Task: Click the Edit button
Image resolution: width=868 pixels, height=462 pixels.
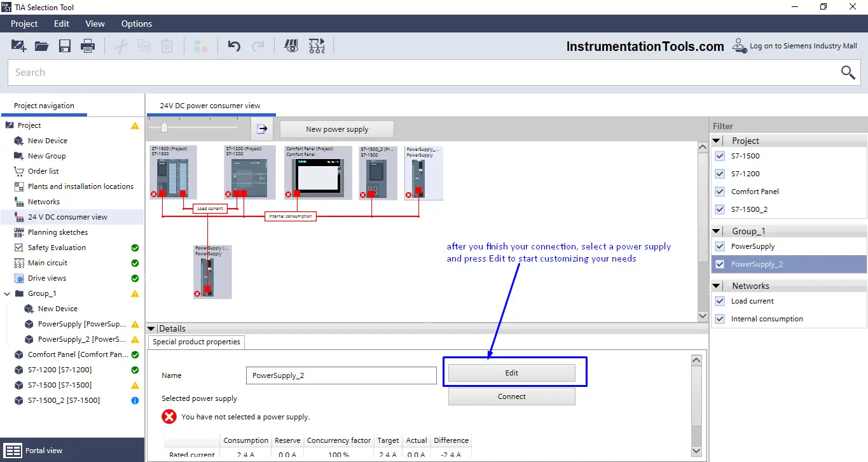Action: point(512,373)
